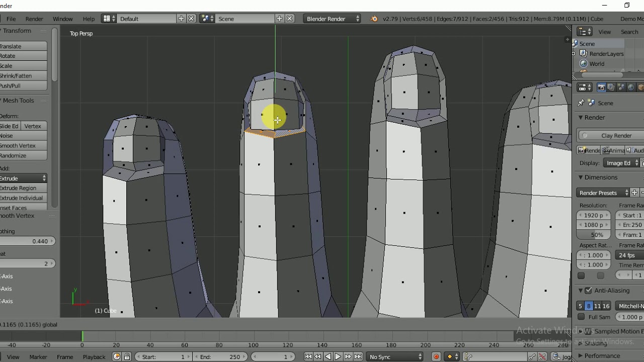Add a new screen layout with plus icon
The height and width of the screenshot is (362, 644).
pyautogui.click(x=181, y=19)
